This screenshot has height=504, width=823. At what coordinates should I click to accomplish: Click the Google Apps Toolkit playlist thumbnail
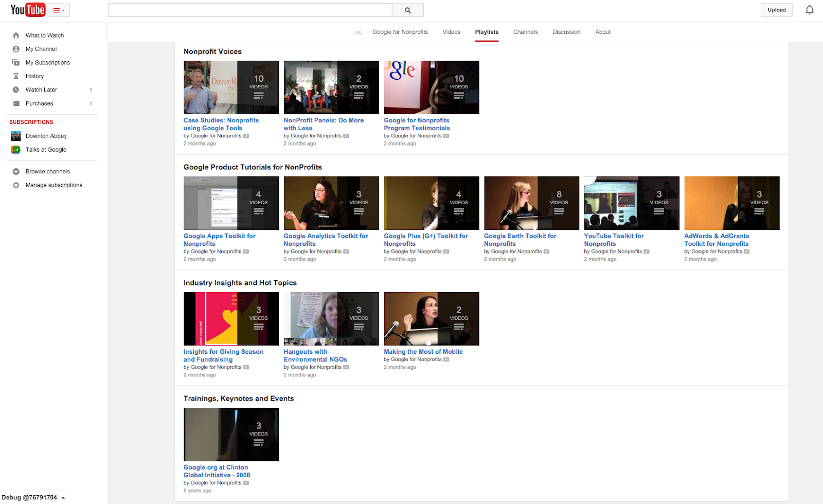coord(231,203)
